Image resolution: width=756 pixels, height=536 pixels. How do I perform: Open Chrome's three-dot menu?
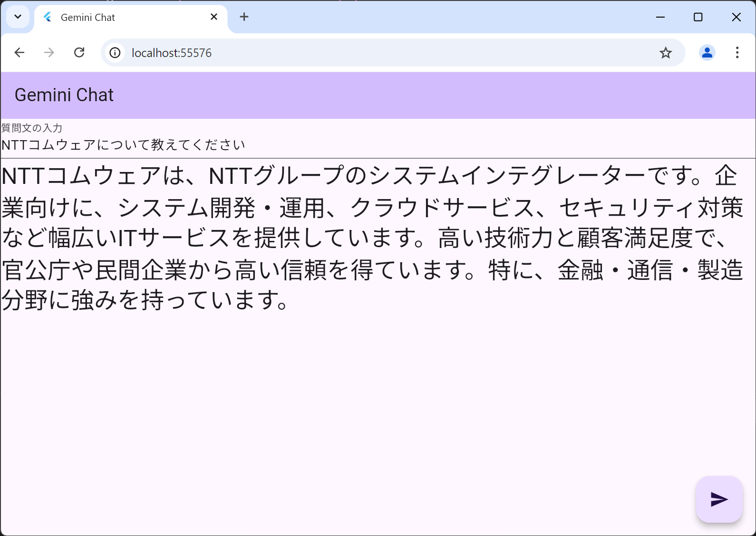point(737,53)
